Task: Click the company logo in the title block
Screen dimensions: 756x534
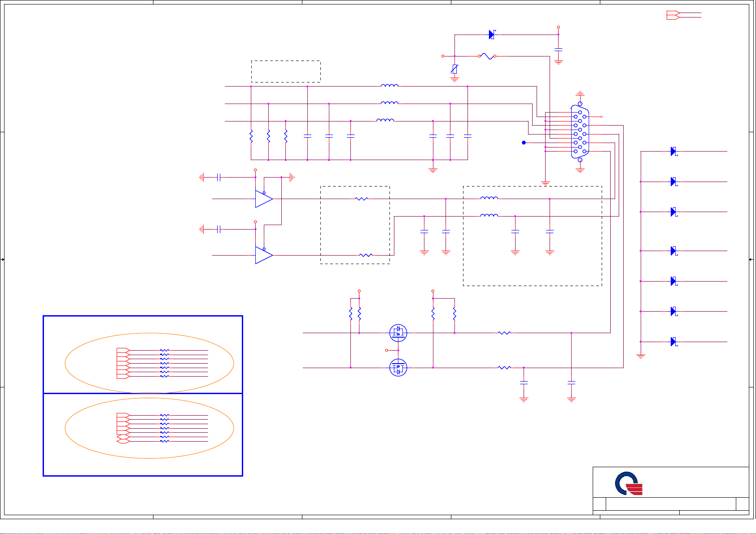Action: 629,483
